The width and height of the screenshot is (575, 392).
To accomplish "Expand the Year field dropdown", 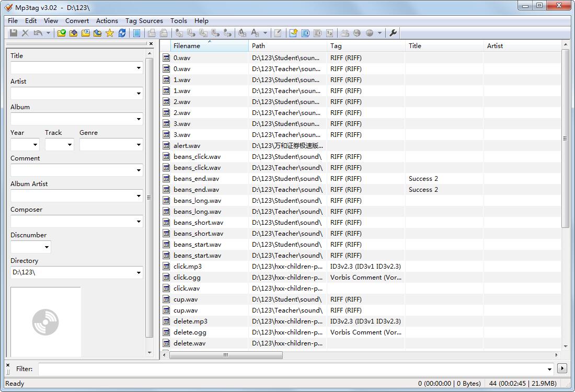I will click(35, 145).
